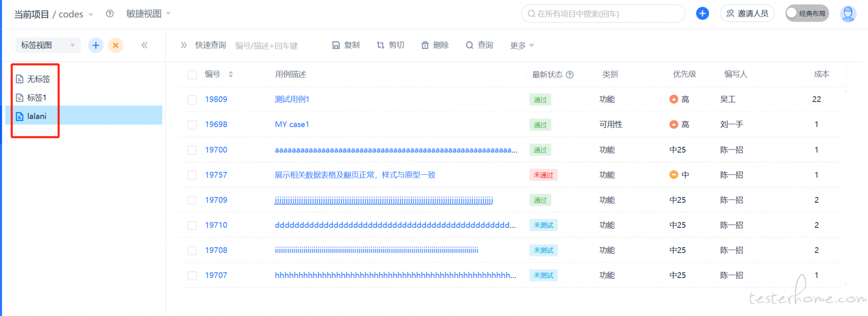Select 标签1 in the tag list
Viewport: 868px width, 316px height.
pyautogui.click(x=37, y=98)
